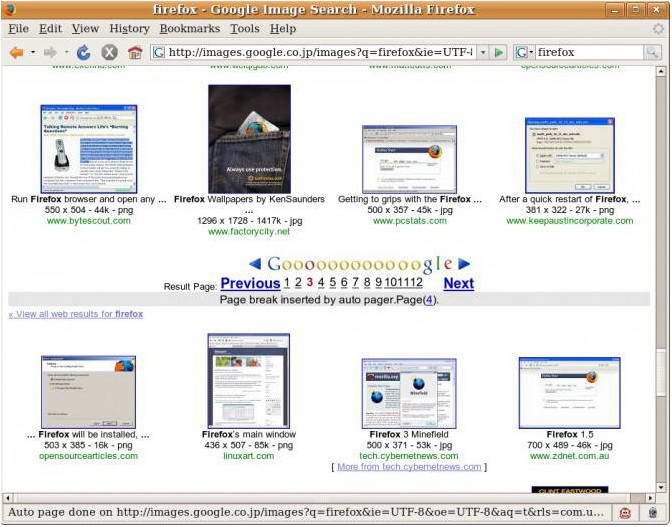Open the Firefox 3 Minefield thumbnail
The width and height of the screenshot is (672, 527).
[x=409, y=393]
